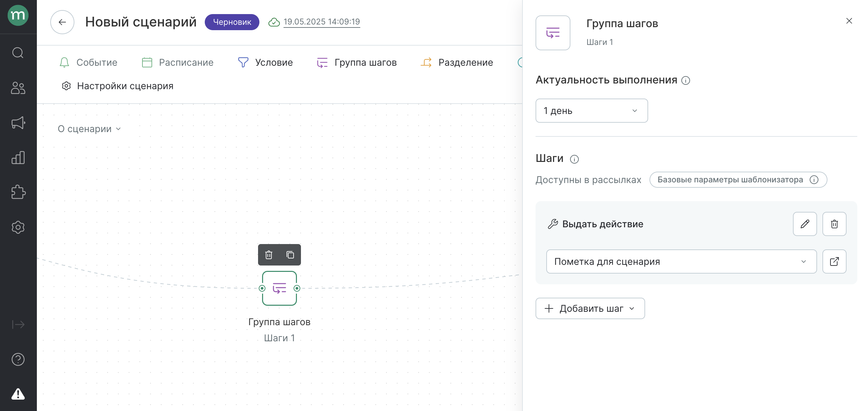Show info next to Шаги heading
Image resolution: width=868 pixels, height=411 pixels.
(574, 159)
